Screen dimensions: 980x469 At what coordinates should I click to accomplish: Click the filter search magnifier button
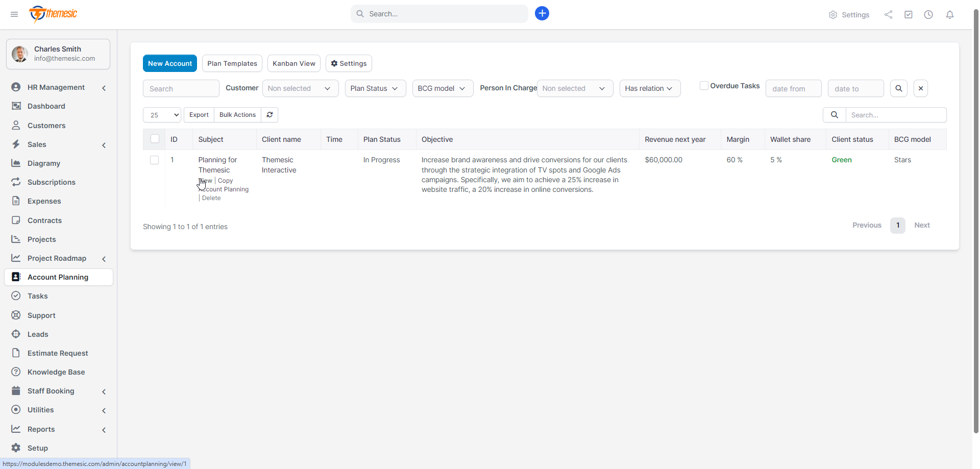tap(899, 88)
